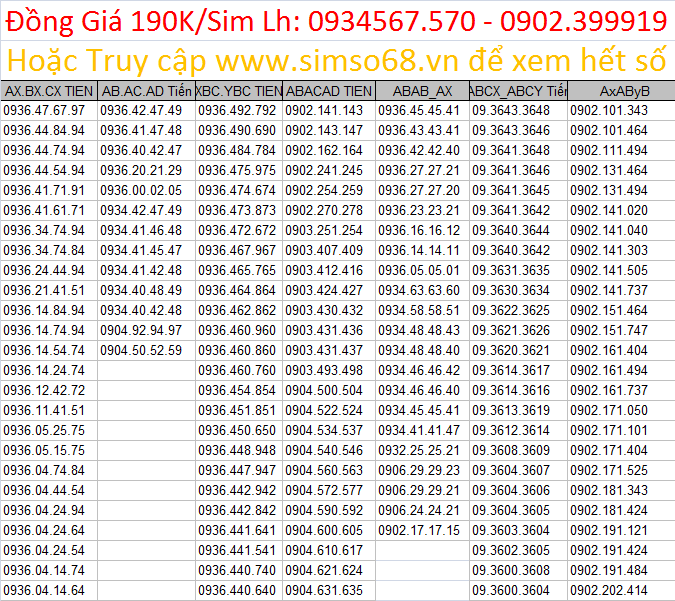Select the cell showing 0936.492.792
675x601 pixels.
coord(237,111)
